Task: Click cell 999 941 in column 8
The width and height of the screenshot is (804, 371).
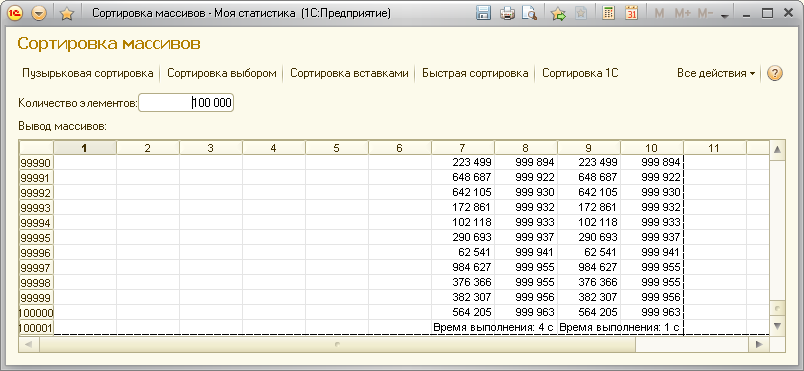Action: (x=526, y=253)
